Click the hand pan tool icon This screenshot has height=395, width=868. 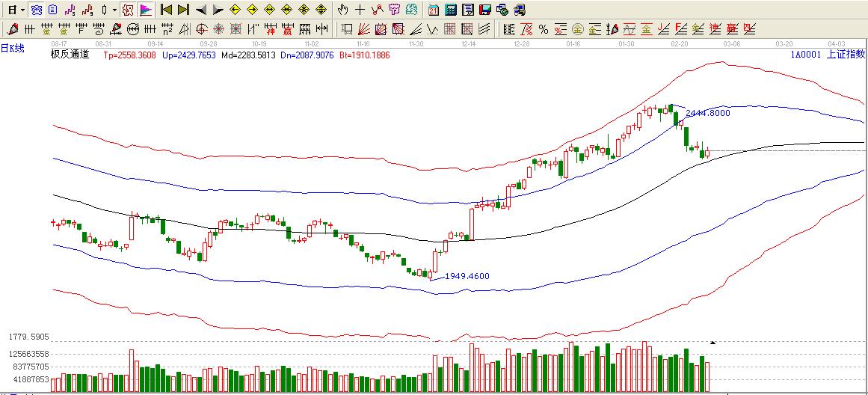click(342, 10)
